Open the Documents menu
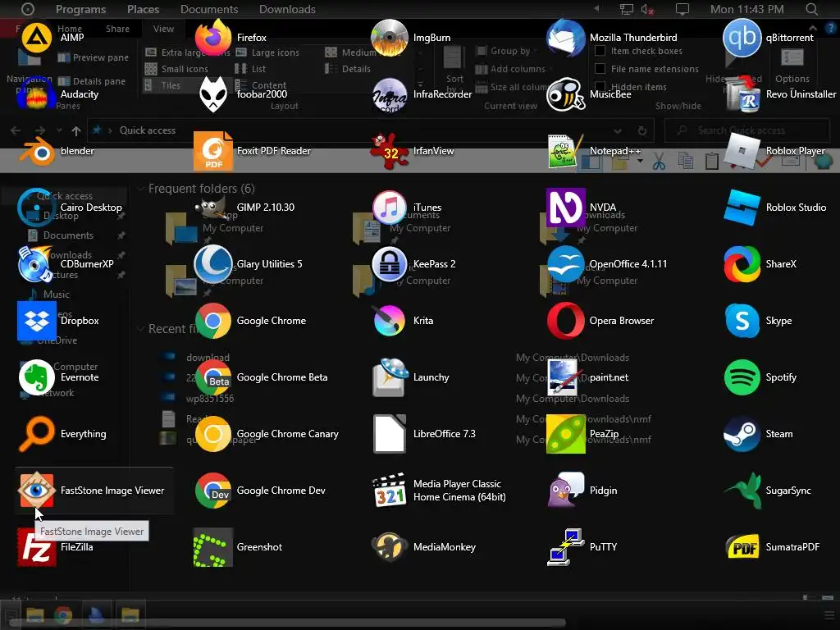 [209, 9]
